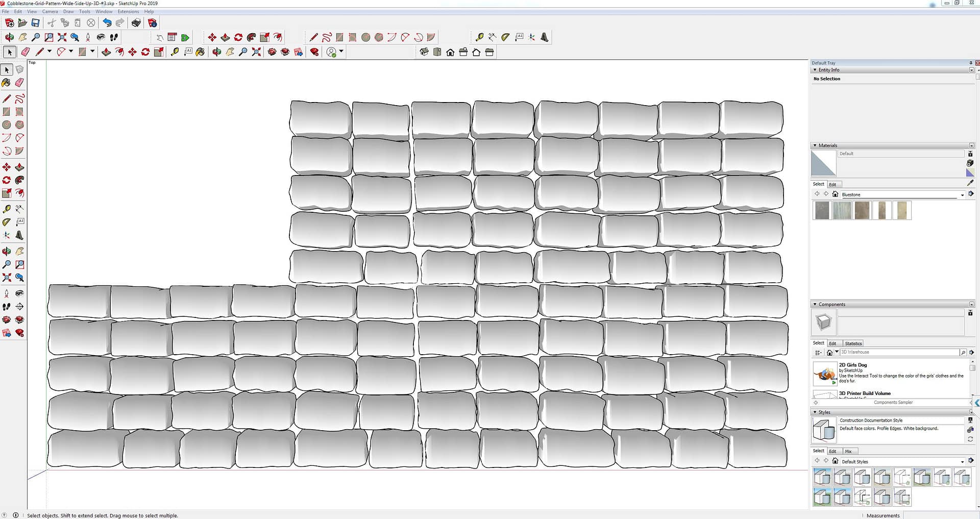
Task: Click the Undo arrow icon
Action: click(107, 23)
